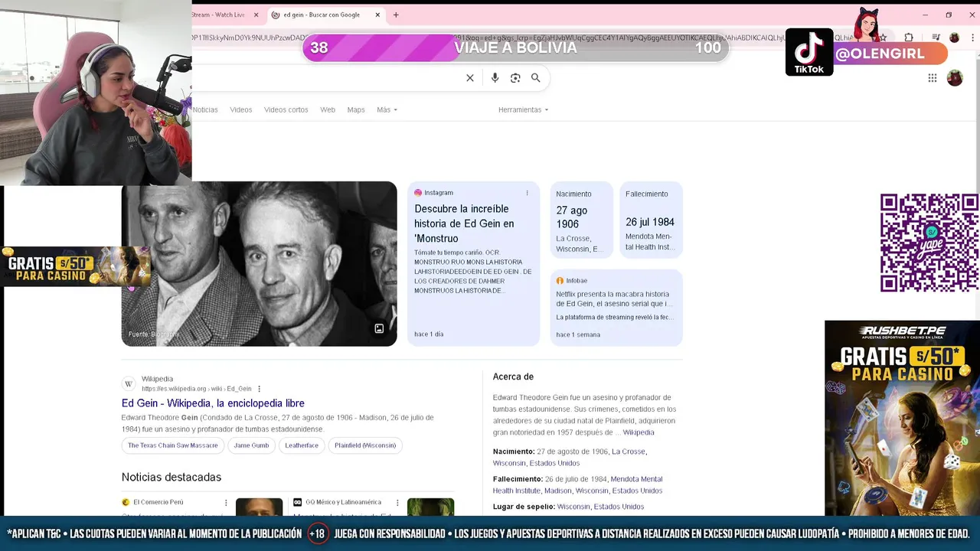This screenshot has height=551, width=980.
Task: Expand the Más filters dropdown
Action: click(x=387, y=110)
